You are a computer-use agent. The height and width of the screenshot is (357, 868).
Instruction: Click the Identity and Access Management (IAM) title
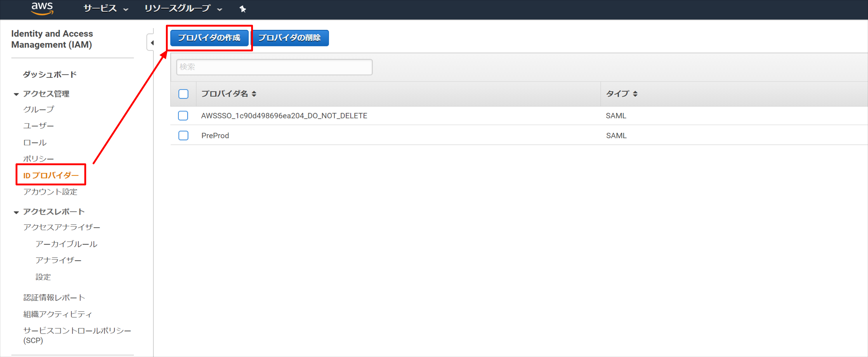(52, 39)
